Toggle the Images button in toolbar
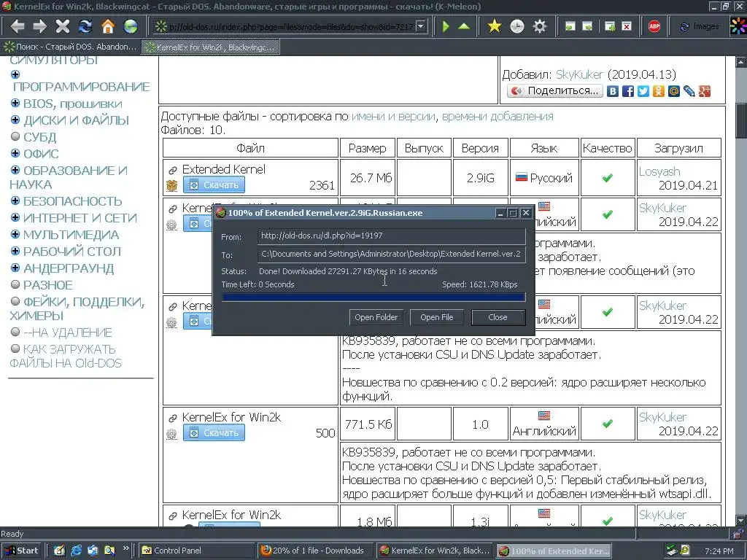This screenshot has width=747, height=560. [699, 26]
